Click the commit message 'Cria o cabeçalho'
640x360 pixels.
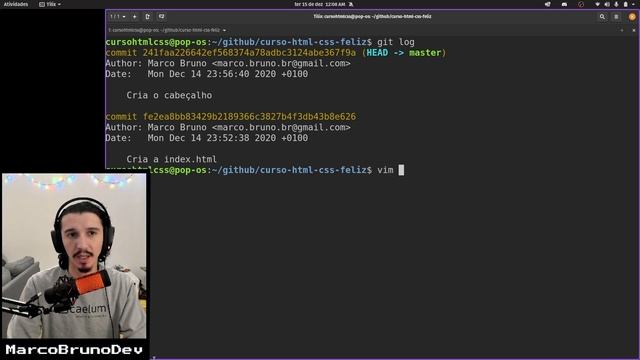click(169, 96)
